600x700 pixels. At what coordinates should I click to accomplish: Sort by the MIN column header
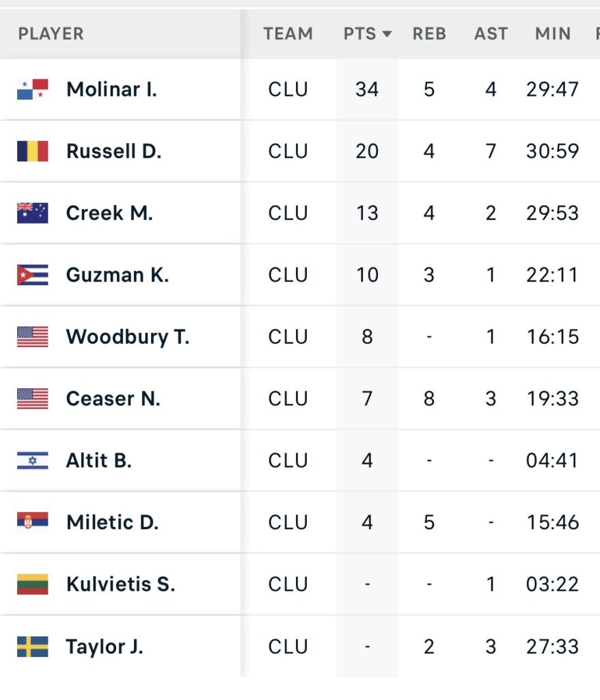[553, 34]
